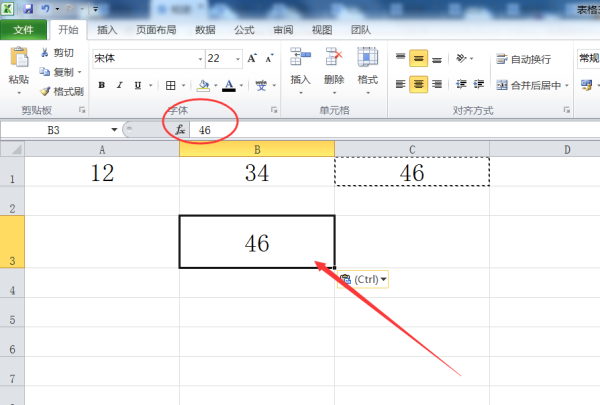Expand the font name dropdown 宋体
Image resolution: width=600 pixels, height=405 pixels.
pyautogui.click(x=197, y=58)
